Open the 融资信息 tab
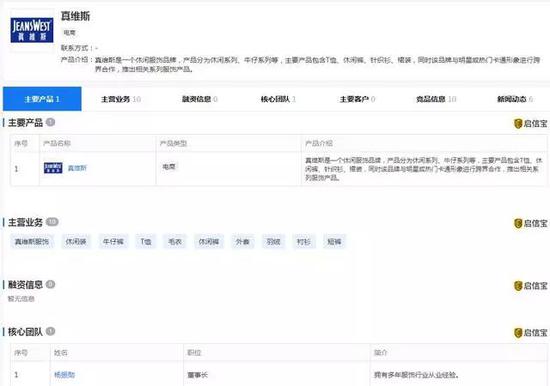 pos(200,99)
